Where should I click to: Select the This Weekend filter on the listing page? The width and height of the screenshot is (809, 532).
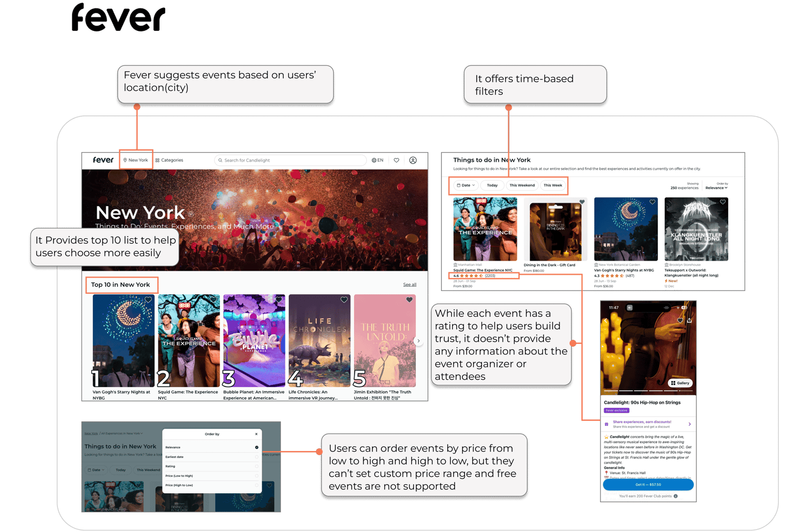(x=522, y=185)
